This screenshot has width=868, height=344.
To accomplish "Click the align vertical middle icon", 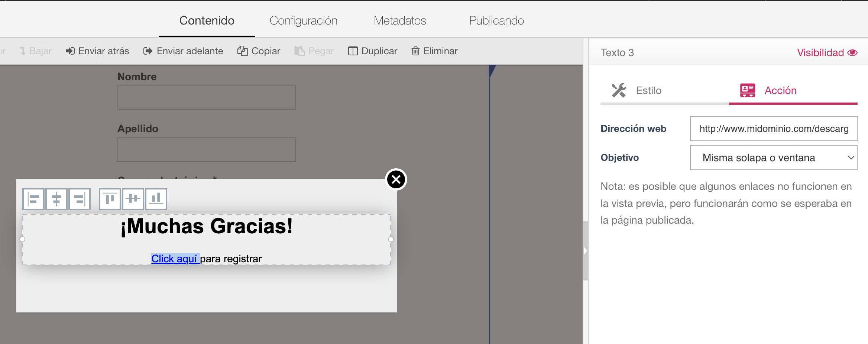I will pos(133,199).
